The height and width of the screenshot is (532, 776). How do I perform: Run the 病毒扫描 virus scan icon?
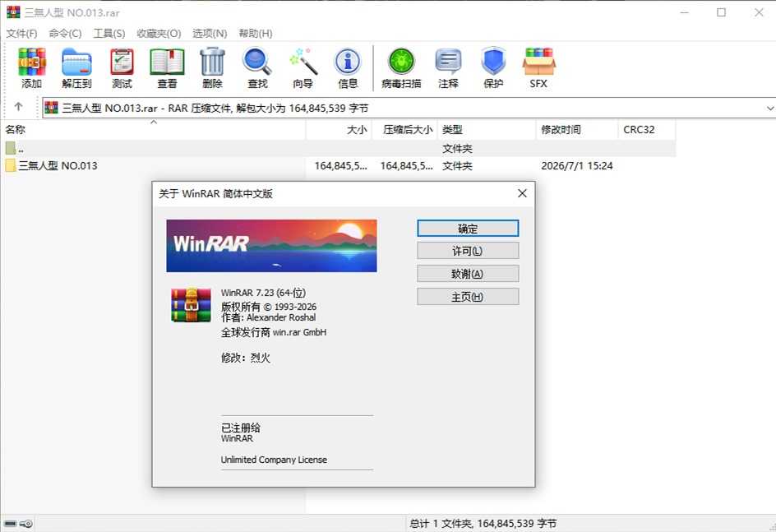click(401, 62)
